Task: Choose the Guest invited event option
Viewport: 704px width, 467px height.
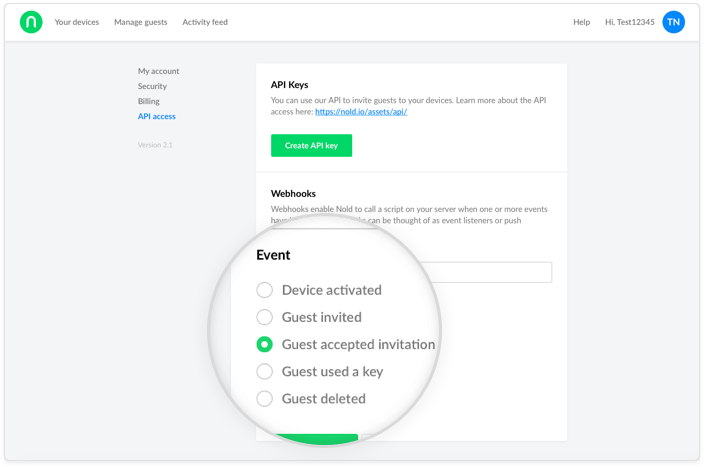Action: [x=264, y=317]
